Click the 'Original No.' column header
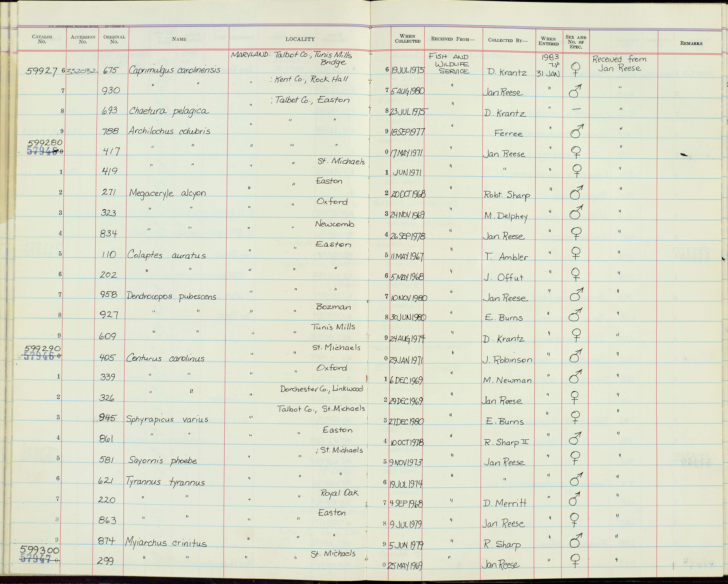 click(x=114, y=39)
